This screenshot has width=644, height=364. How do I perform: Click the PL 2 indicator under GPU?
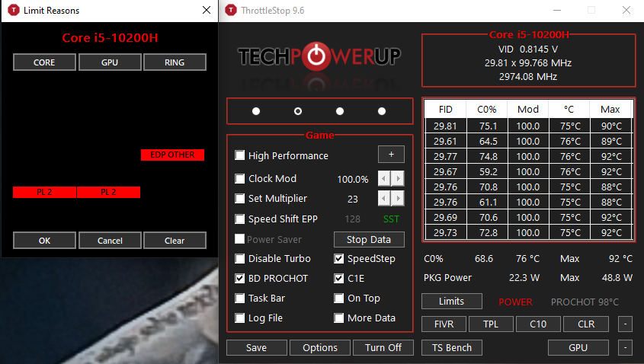point(108,192)
